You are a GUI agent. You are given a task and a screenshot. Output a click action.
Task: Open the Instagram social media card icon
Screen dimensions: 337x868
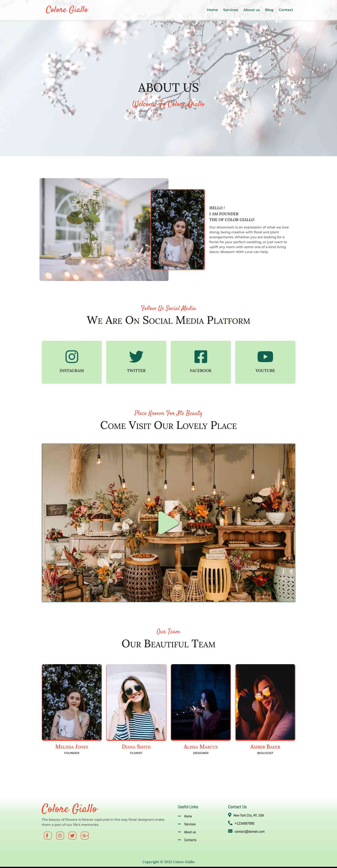[x=72, y=362]
